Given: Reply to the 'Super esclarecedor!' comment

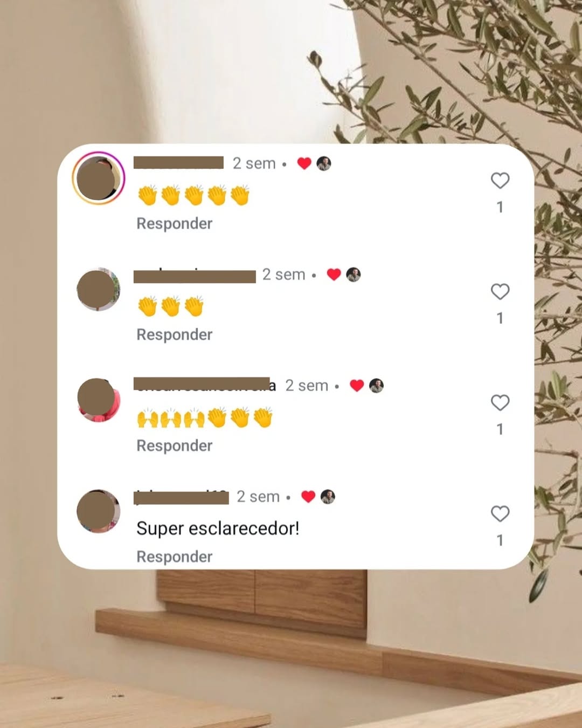Looking at the screenshot, I should (x=174, y=557).
